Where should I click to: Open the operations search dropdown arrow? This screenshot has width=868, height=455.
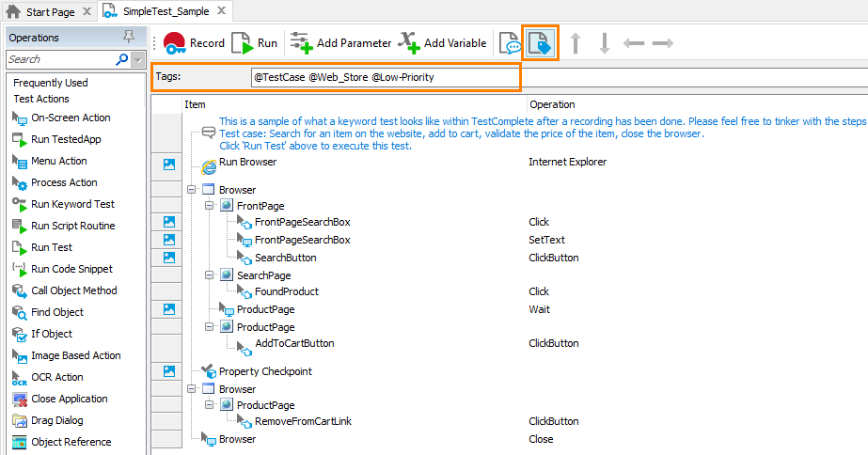pos(138,59)
